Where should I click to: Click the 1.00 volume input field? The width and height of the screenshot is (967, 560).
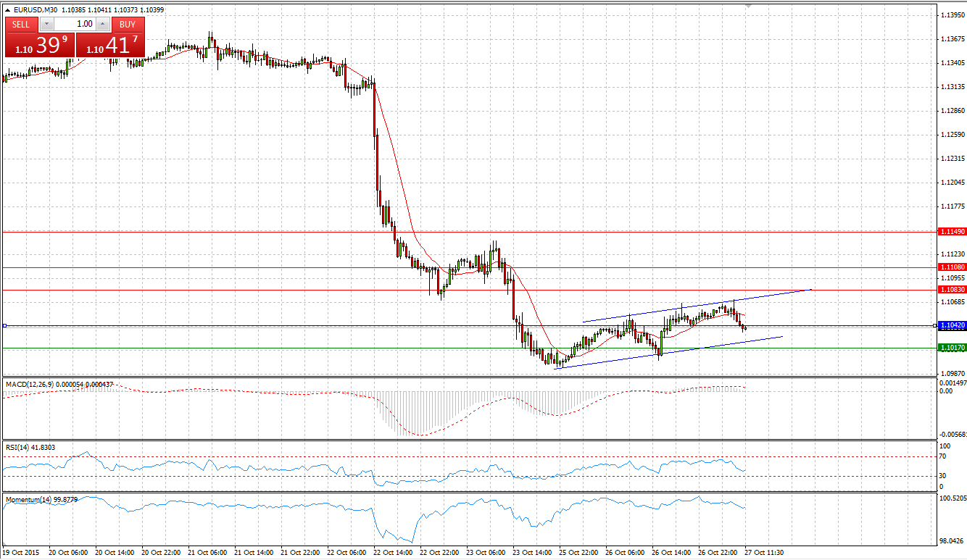75,24
